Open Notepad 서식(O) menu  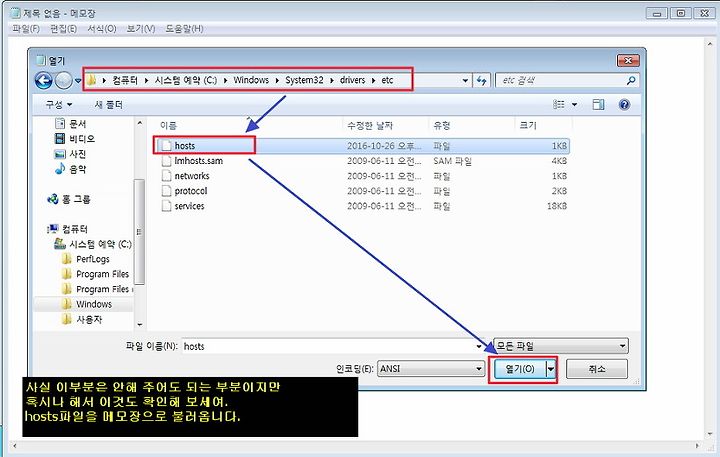coord(102,28)
